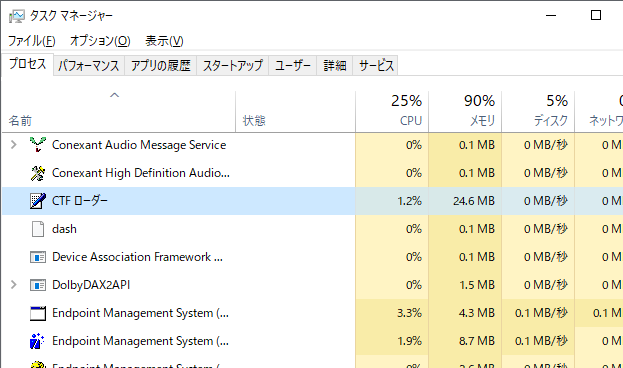Sort processes by CPU column header
The width and height of the screenshot is (623, 368).
pyautogui.click(x=392, y=111)
